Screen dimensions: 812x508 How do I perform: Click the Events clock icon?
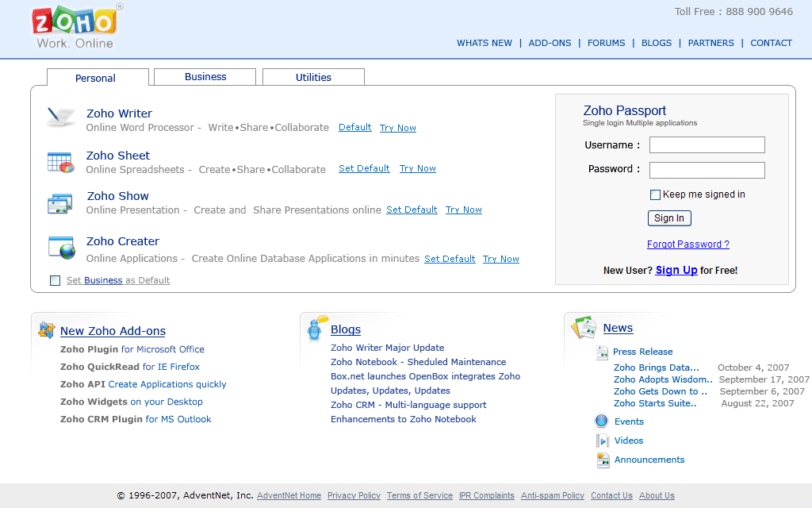[x=601, y=421]
